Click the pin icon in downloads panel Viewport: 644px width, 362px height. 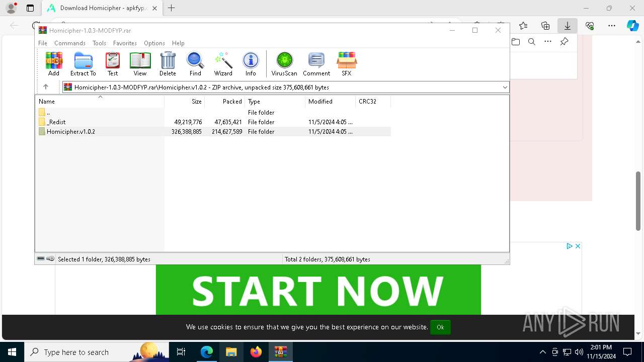pos(565,42)
